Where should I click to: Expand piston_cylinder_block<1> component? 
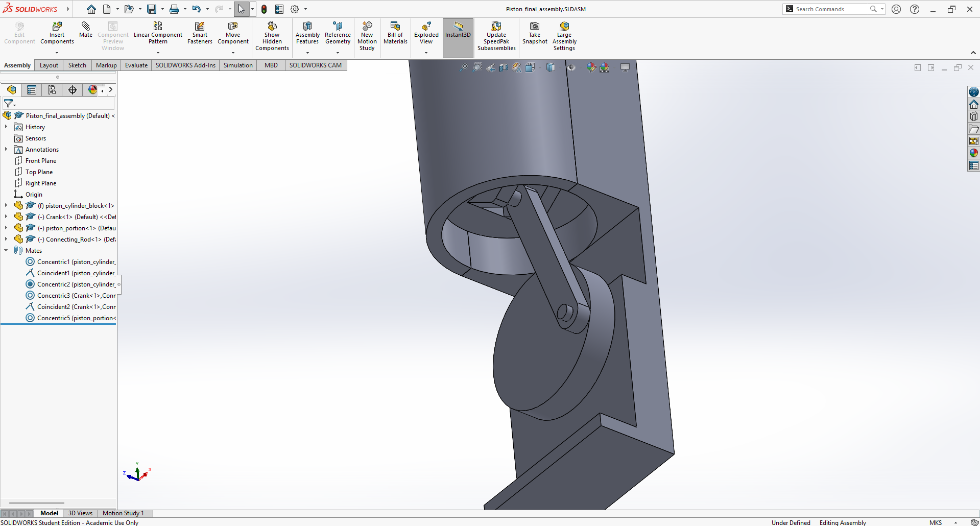(x=6, y=205)
